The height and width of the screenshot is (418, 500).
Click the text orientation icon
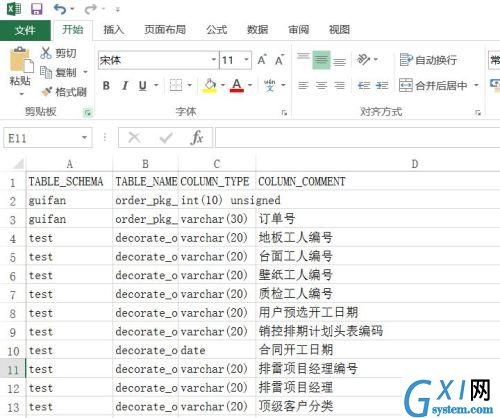[x=363, y=60]
